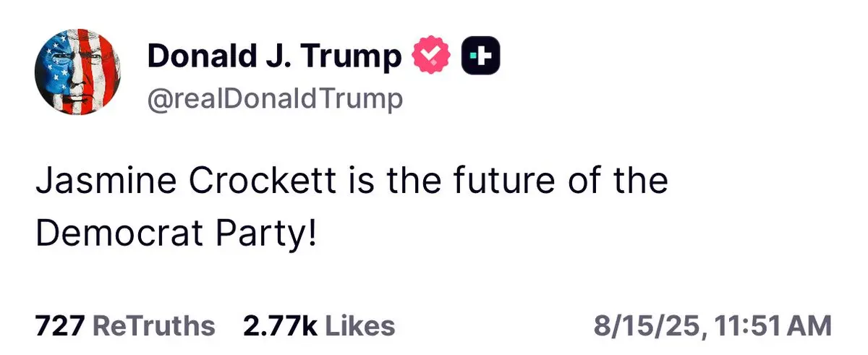Click the black plus badge icon
Screen dimensions: 868x355
482,57
